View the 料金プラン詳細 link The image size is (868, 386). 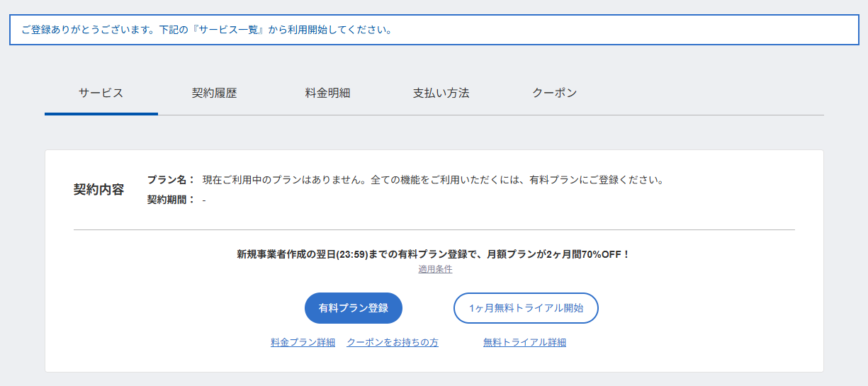coord(303,342)
